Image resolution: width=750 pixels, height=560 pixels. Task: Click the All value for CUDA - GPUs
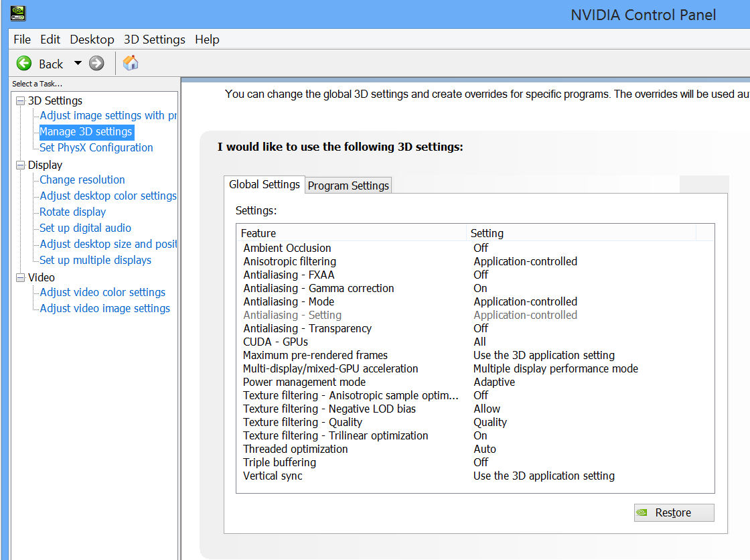pos(479,342)
